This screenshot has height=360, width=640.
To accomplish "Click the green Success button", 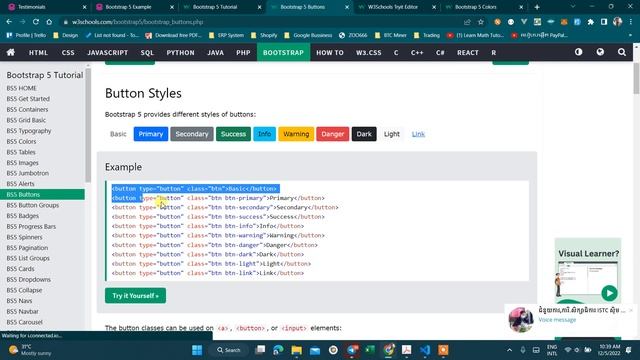I will click(233, 134).
